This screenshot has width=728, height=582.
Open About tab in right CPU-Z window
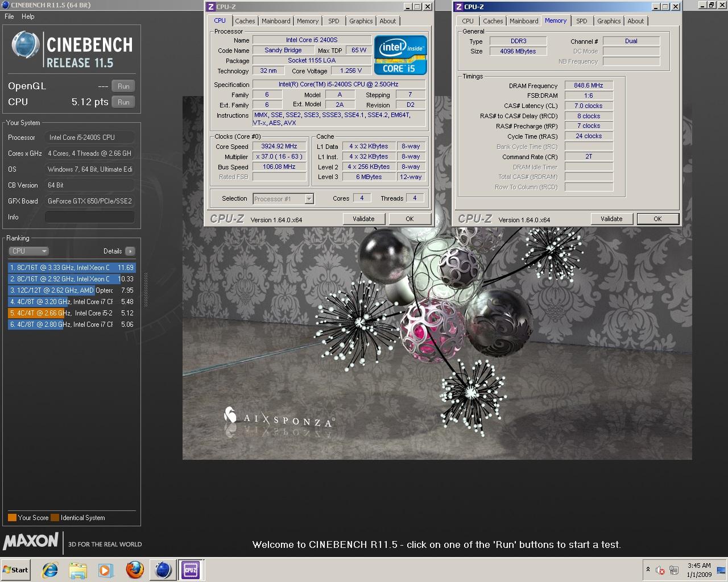click(x=636, y=21)
